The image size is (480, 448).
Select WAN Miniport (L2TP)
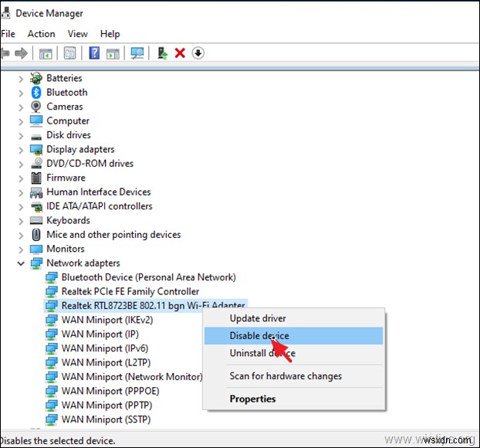pos(106,362)
